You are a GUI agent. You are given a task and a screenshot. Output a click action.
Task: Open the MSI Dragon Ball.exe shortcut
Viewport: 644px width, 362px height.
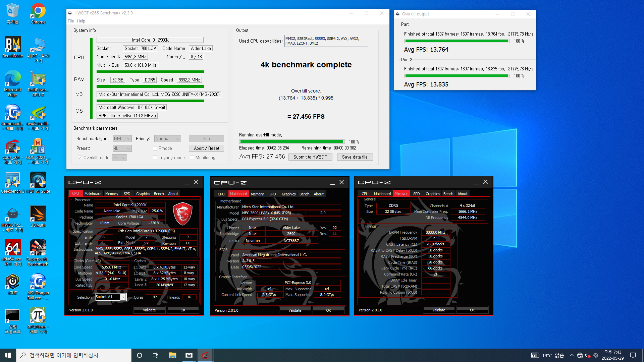[x=38, y=287]
